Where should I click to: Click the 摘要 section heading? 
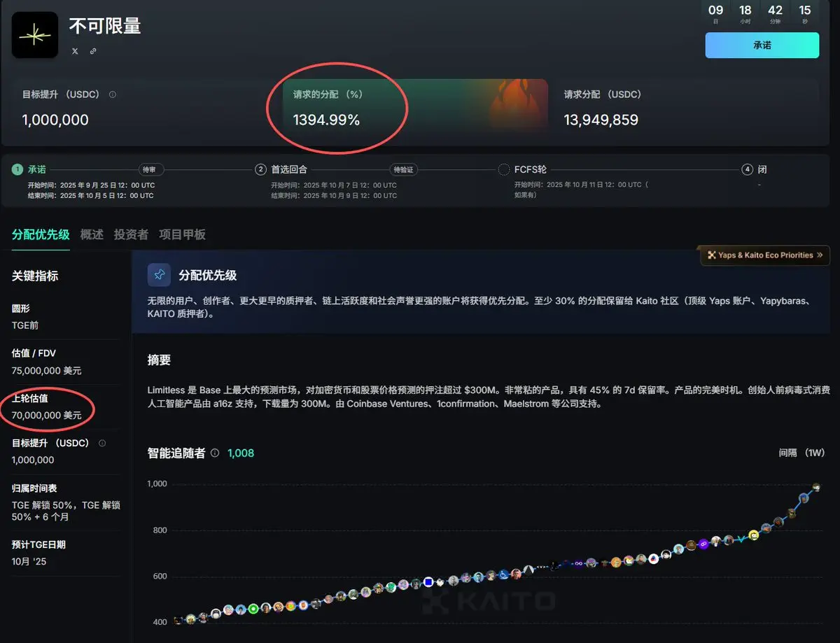[x=159, y=360]
